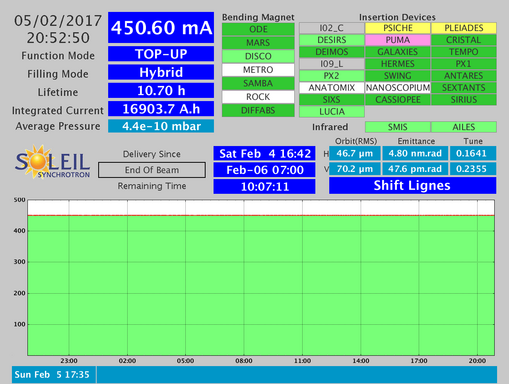This screenshot has height=384, width=509.
Task: Click the TOP-UP function mode field
Action: (161, 54)
